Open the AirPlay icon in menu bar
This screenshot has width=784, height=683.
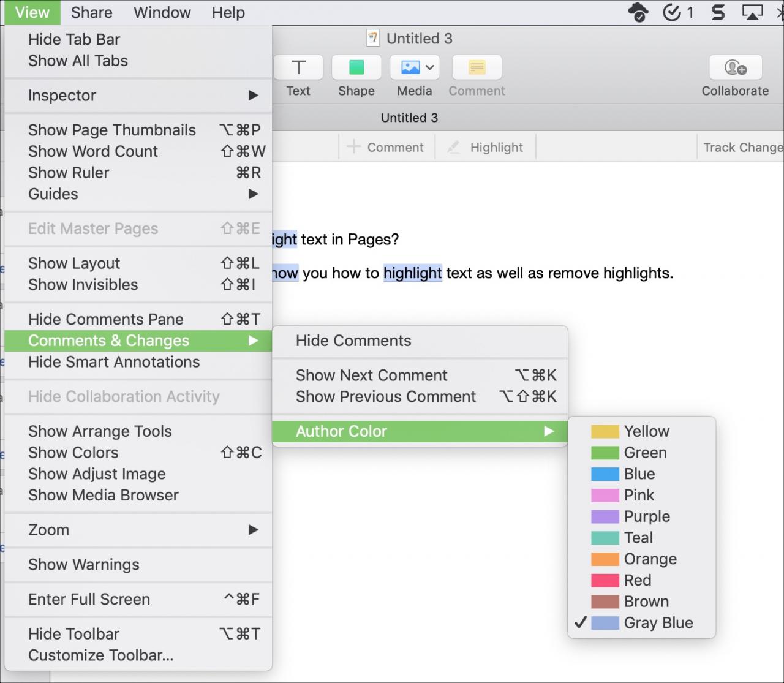pyautogui.click(x=752, y=12)
